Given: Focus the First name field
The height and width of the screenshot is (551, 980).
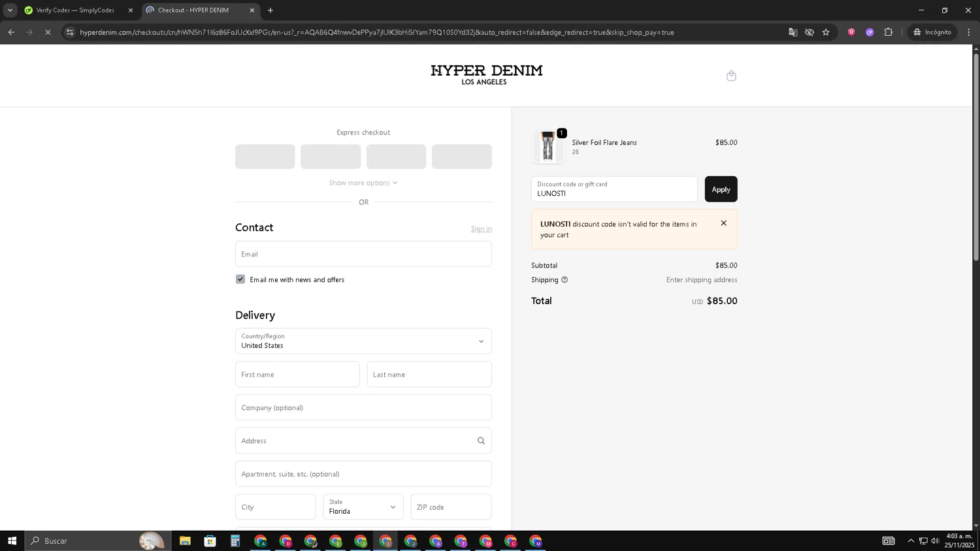Looking at the screenshot, I should pos(297,374).
